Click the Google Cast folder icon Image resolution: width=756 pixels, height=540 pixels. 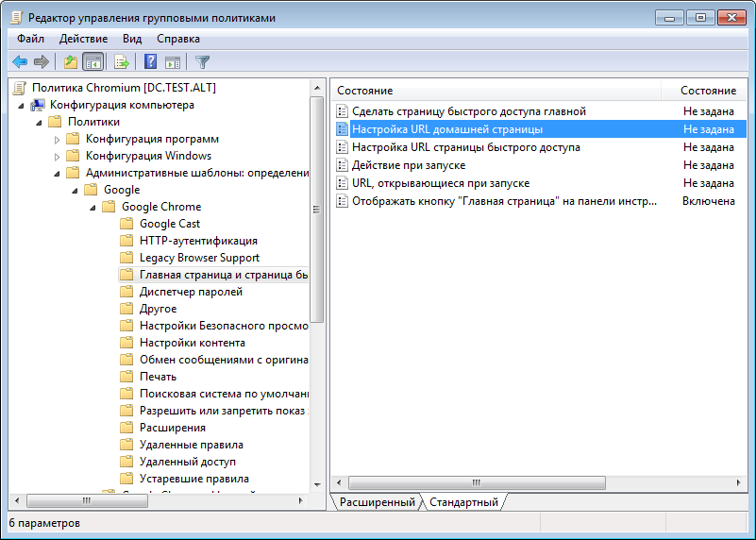tap(126, 224)
